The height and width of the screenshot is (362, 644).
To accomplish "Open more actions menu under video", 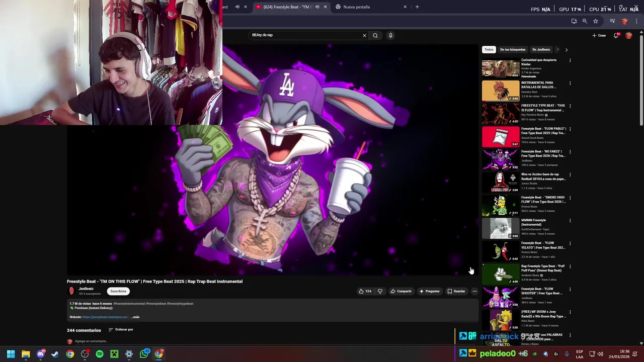I will point(474,291).
